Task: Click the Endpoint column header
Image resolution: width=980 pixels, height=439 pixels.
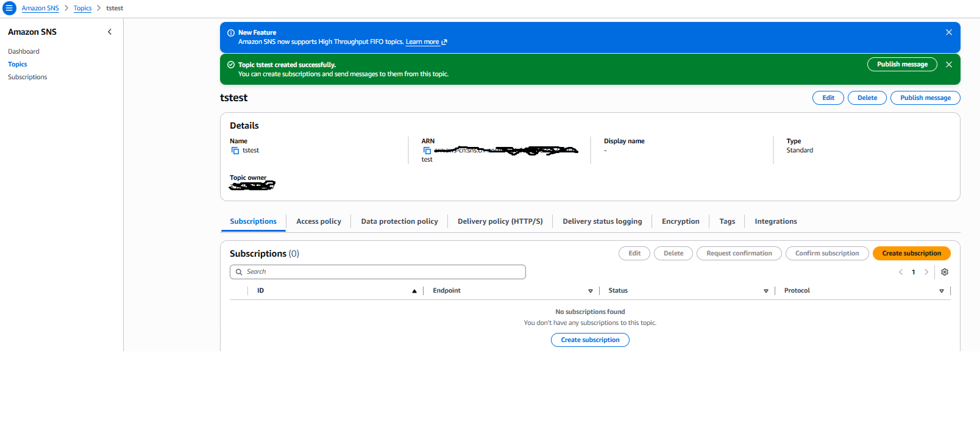Action: coord(447,291)
